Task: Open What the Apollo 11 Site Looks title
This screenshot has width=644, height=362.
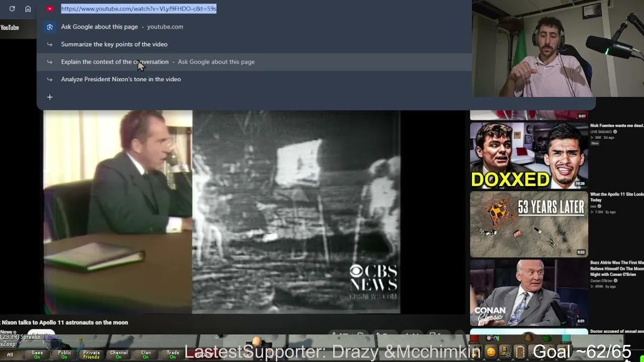Action: coord(617,197)
